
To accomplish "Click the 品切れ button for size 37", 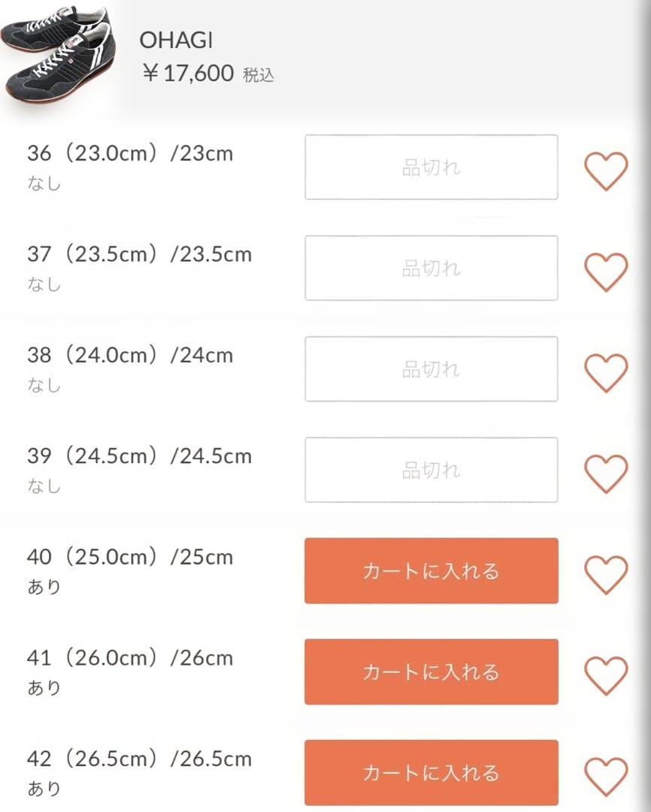I will point(431,268).
